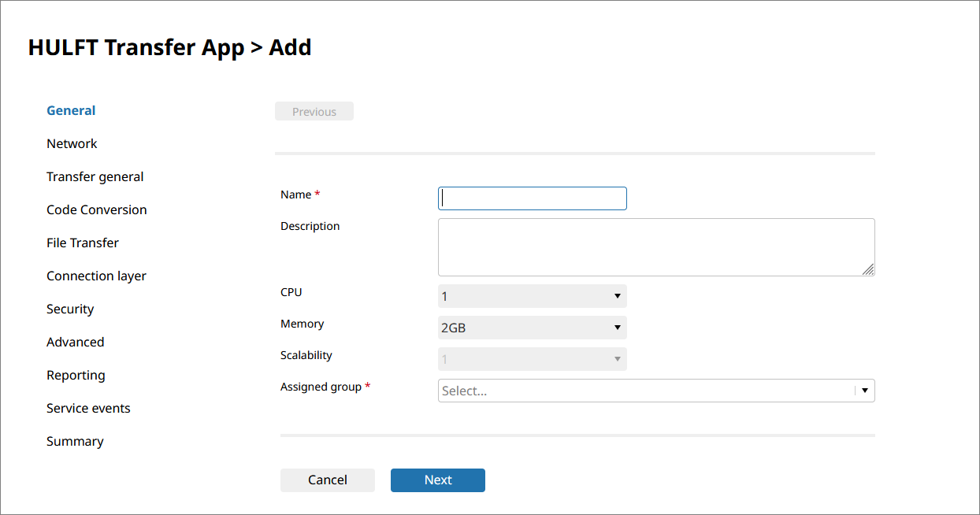Jump to the Summary section
Screen dimensions: 980x515
tap(75, 442)
